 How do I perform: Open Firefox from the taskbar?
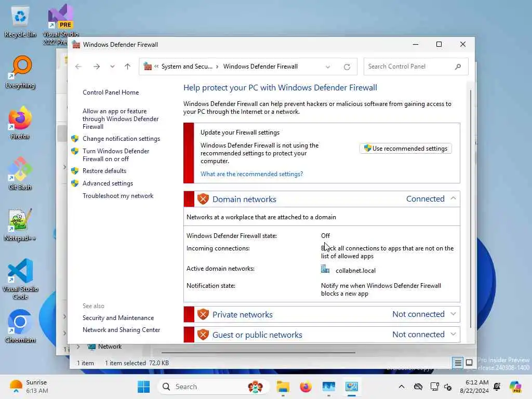[x=305, y=387]
